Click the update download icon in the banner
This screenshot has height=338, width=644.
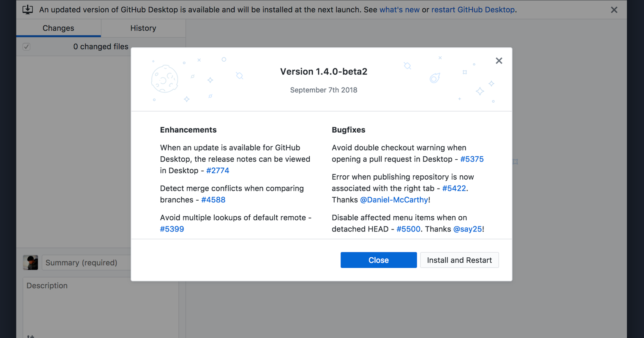[27, 9]
